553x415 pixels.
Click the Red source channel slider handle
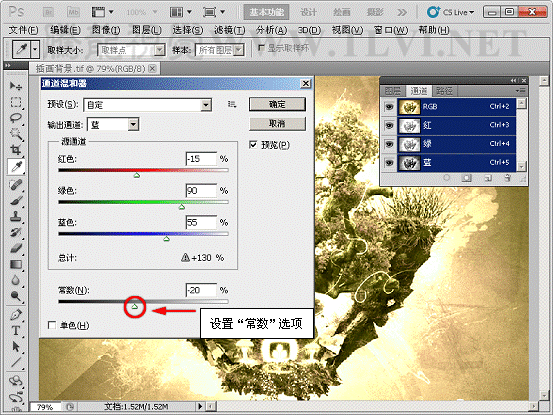[137, 175]
